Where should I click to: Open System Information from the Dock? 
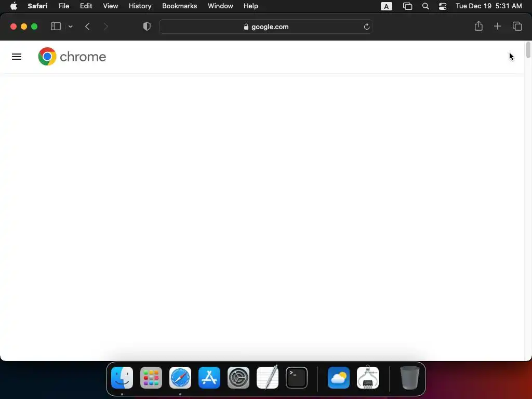368,377
